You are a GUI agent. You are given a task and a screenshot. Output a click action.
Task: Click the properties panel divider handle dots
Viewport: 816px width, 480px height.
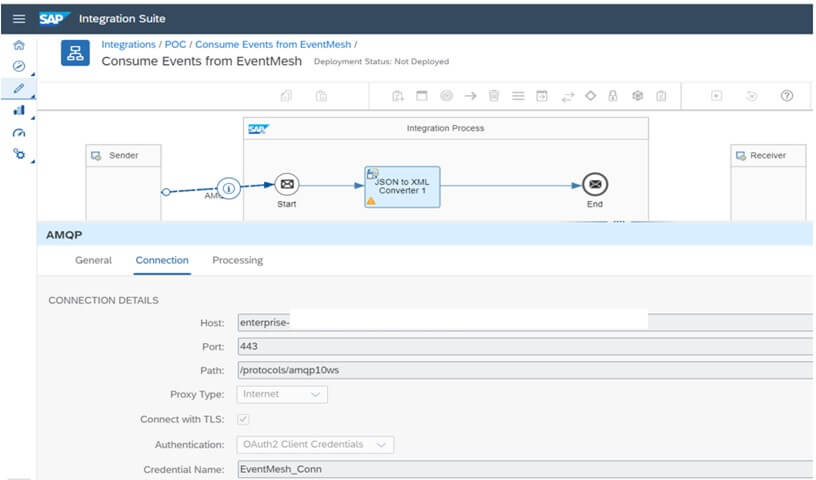tap(618, 222)
